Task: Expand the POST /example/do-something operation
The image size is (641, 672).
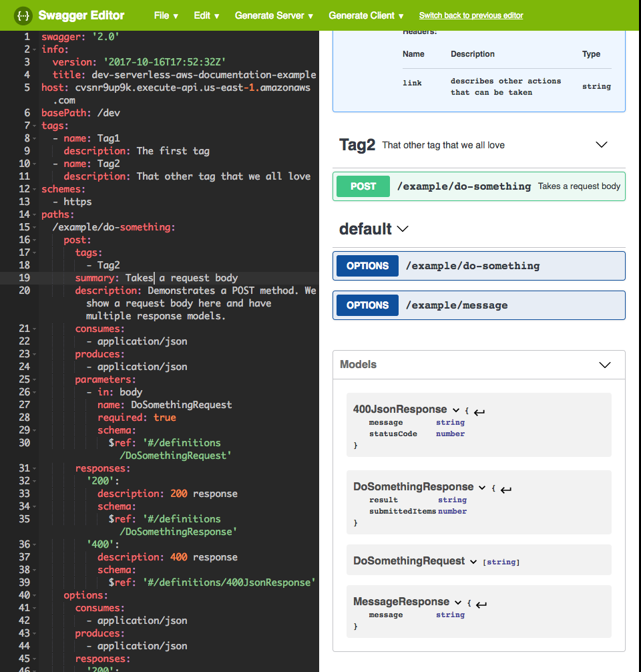Action: coord(479,186)
